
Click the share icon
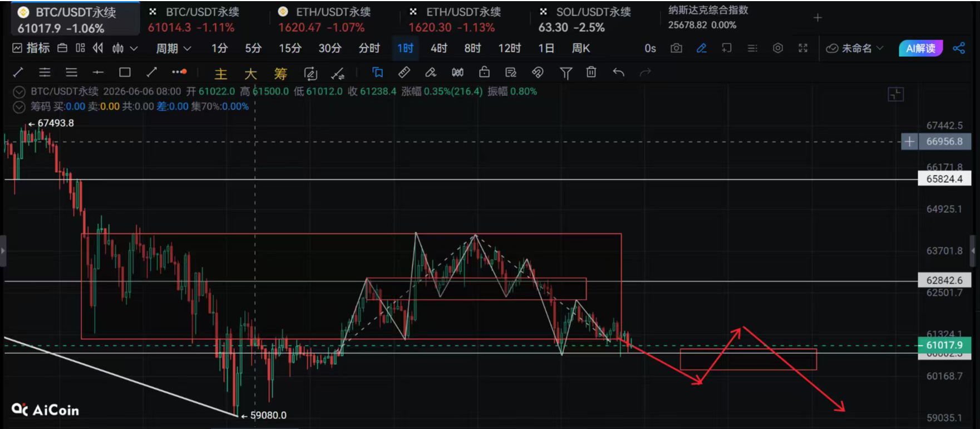[x=959, y=48]
